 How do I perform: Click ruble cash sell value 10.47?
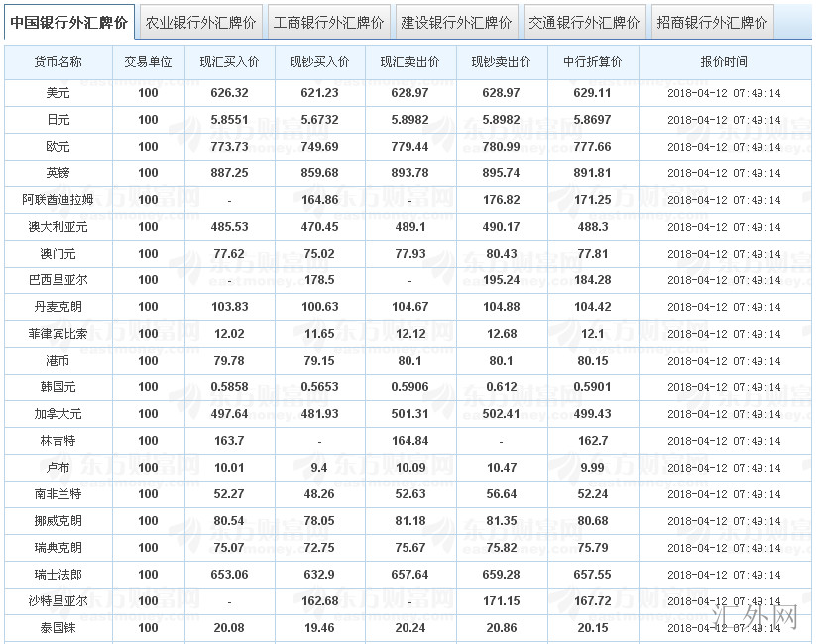502,468
